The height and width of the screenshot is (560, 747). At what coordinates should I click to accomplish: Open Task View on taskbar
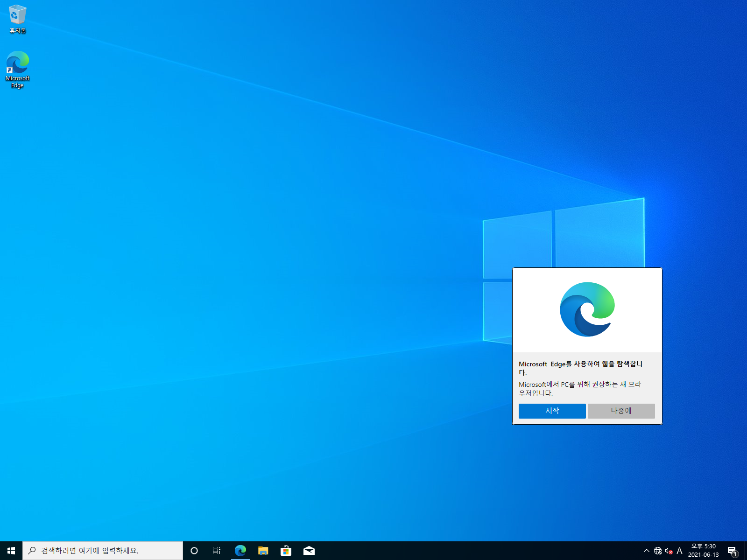tap(217, 551)
